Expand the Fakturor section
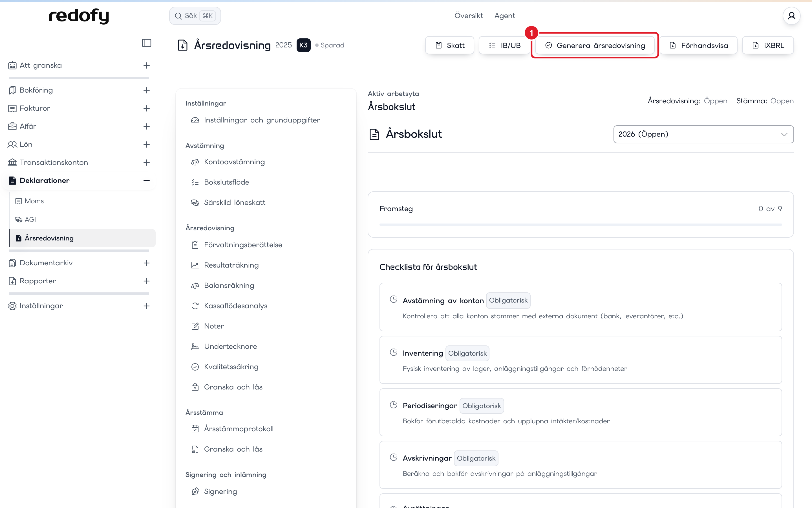Viewport: 812px width, 508px height. 146,109
